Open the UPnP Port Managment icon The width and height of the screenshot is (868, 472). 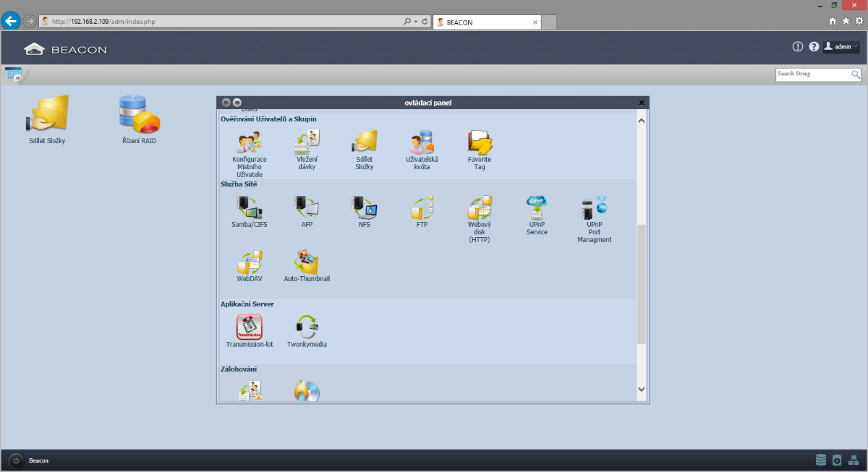pyautogui.click(x=594, y=208)
